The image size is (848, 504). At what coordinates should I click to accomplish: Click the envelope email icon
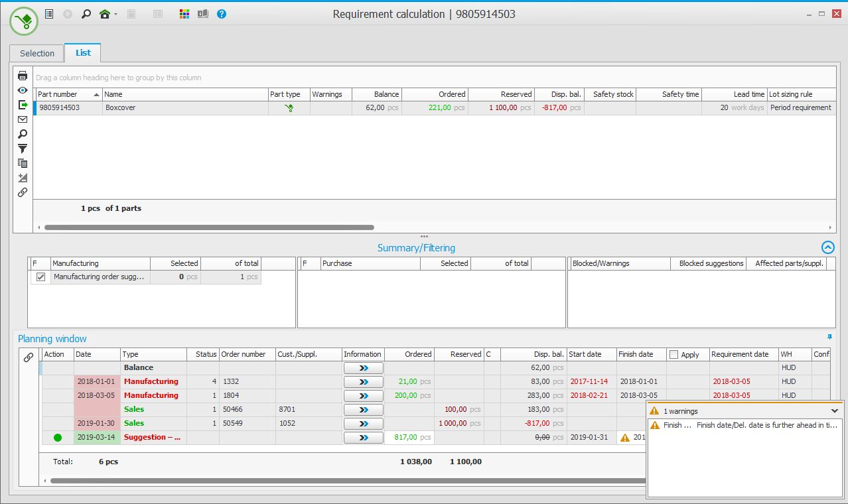23,119
